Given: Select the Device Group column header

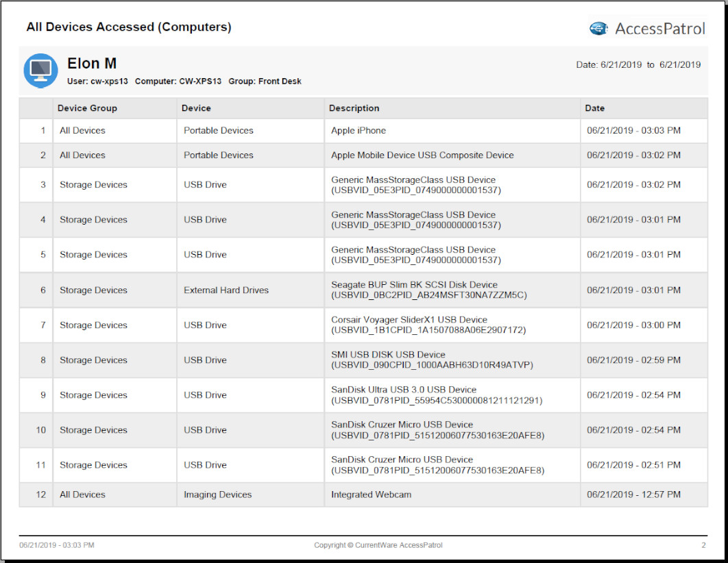Looking at the screenshot, I should (87, 108).
